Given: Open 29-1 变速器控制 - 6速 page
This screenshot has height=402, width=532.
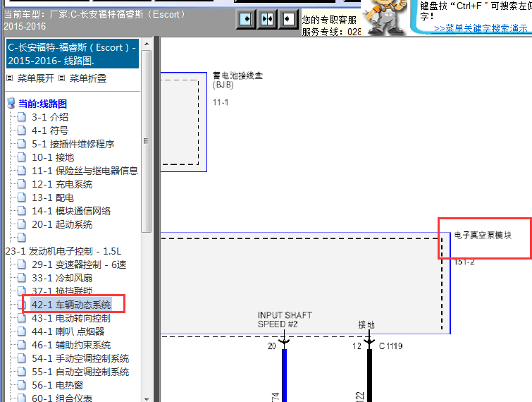Looking at the screenshot, I should (x=79, y=264).
